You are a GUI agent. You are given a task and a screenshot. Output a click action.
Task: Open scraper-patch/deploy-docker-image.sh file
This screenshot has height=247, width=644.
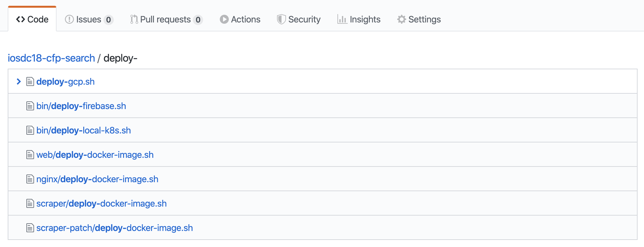[x=114, y=228]
